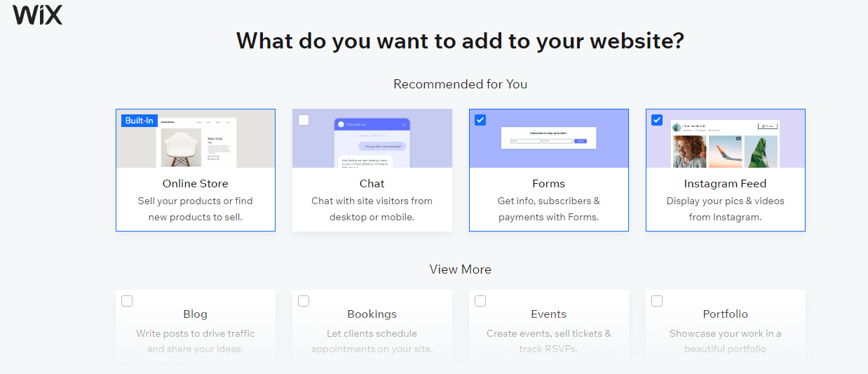Click the Forms subscribe preview image
868x374 pixels.
(548, 138)
